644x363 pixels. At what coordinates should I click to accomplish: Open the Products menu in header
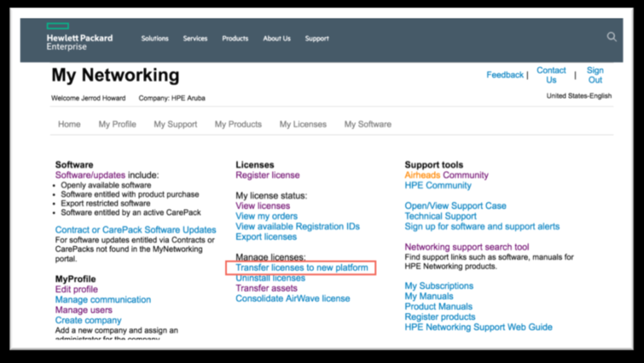pyautogui.click(x=235, y=38)
